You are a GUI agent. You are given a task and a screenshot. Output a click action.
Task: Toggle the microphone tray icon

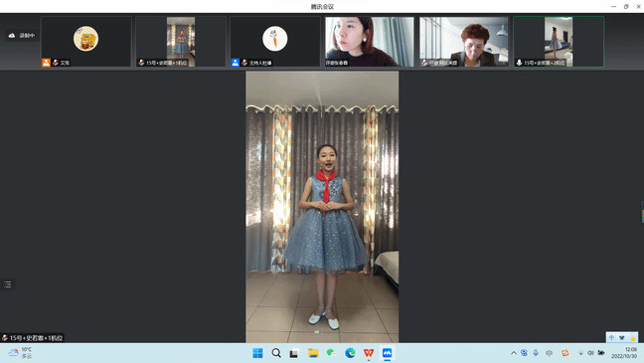[536, 353]
